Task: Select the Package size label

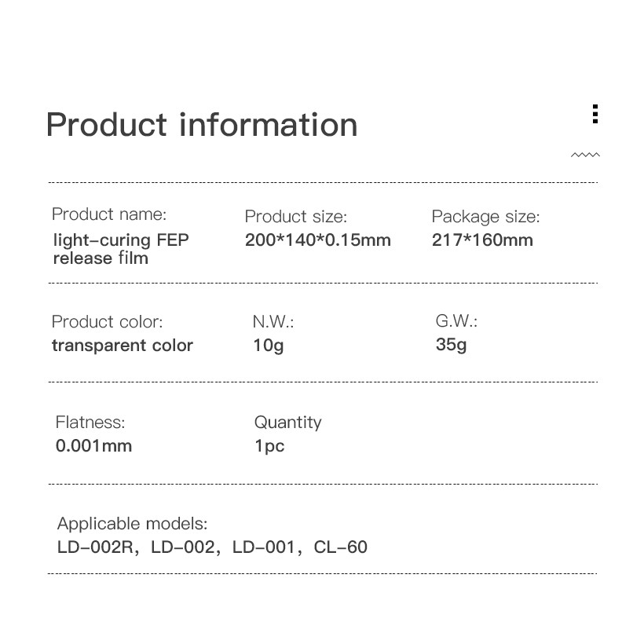Action: click(x=485, y=216)
